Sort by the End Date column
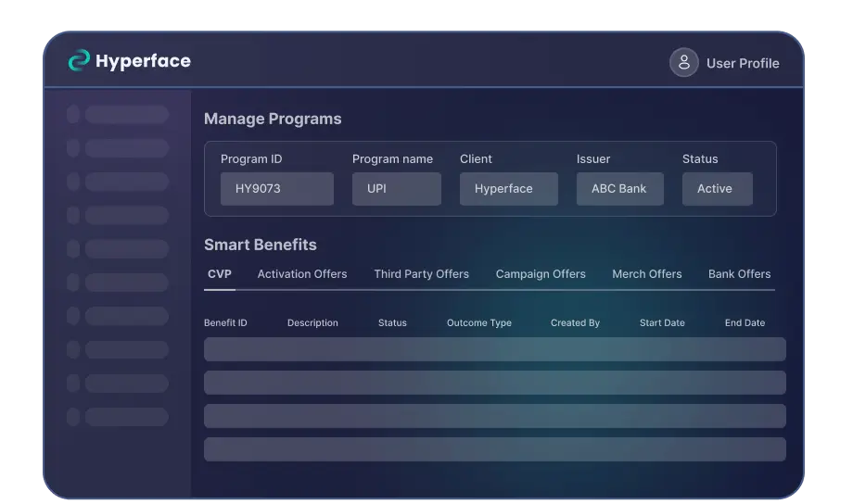 pos(745,323)
